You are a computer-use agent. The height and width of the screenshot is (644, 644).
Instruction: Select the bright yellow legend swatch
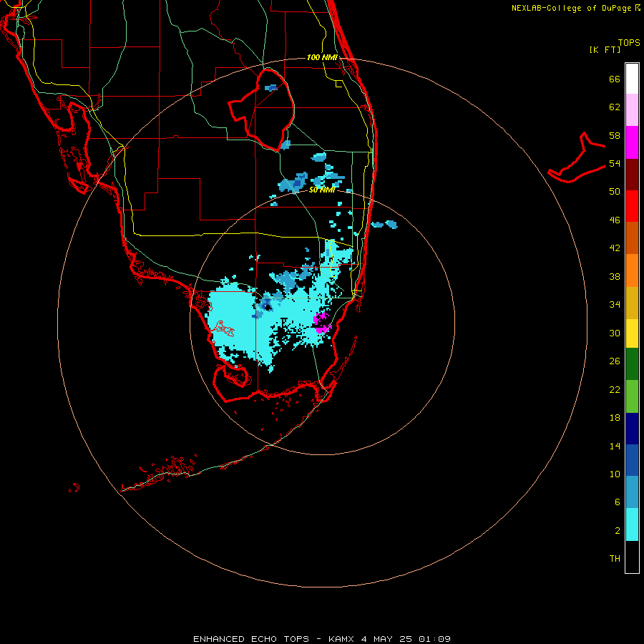[632, 333]
